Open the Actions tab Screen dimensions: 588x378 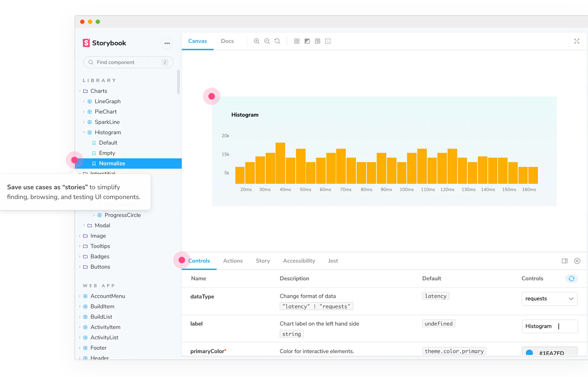coord(233,261)
